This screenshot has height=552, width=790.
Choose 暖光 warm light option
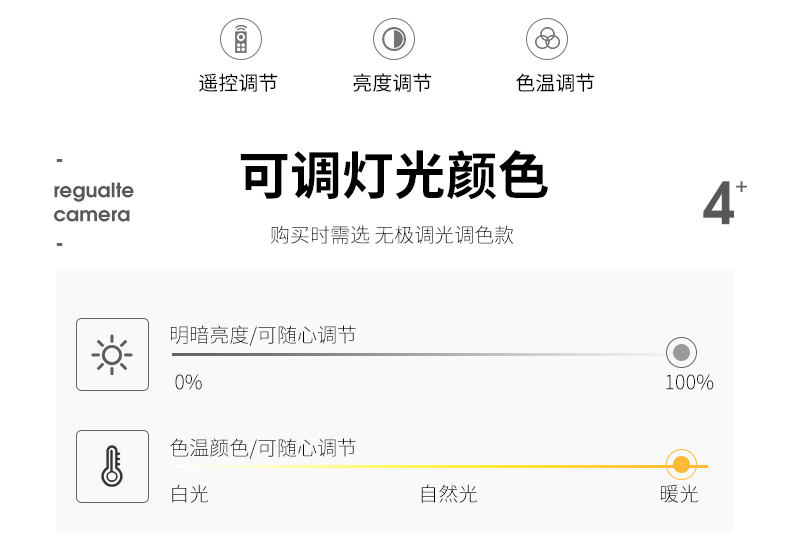(x=679, y=494)
